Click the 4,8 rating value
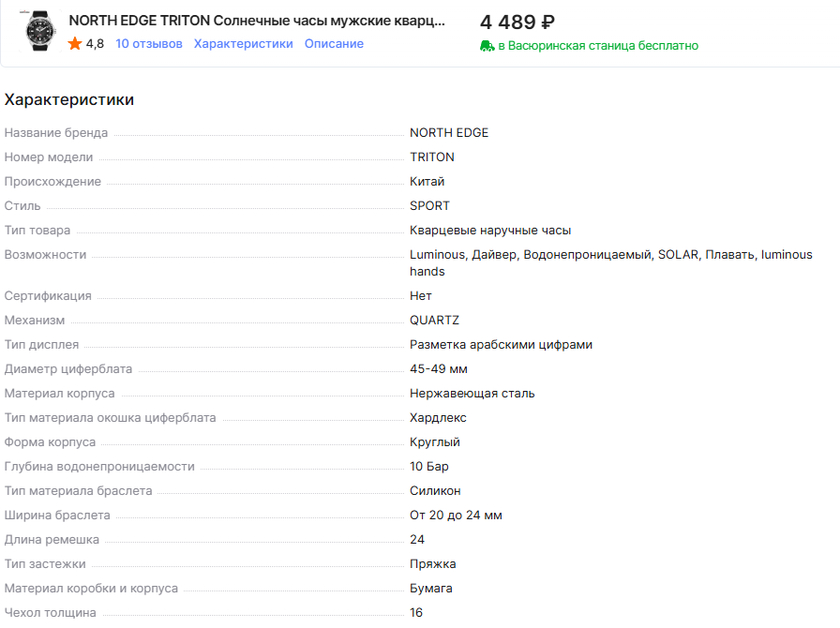The height and width of the screenshot is (628, 840). (95, 44)
